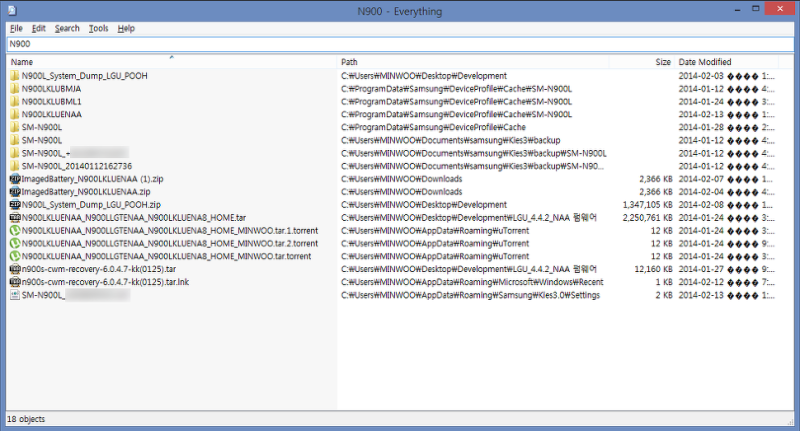Click the 2,250,761 KB size value

point(647,218)
